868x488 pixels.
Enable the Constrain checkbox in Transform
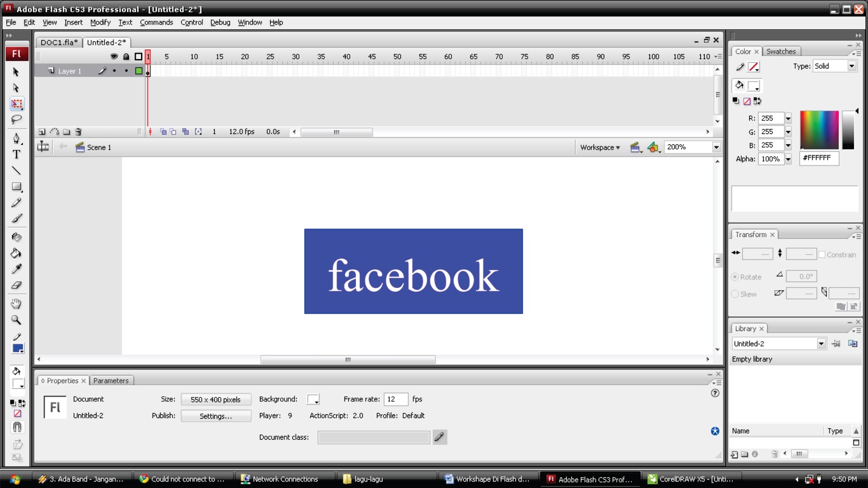coord(822,255)
